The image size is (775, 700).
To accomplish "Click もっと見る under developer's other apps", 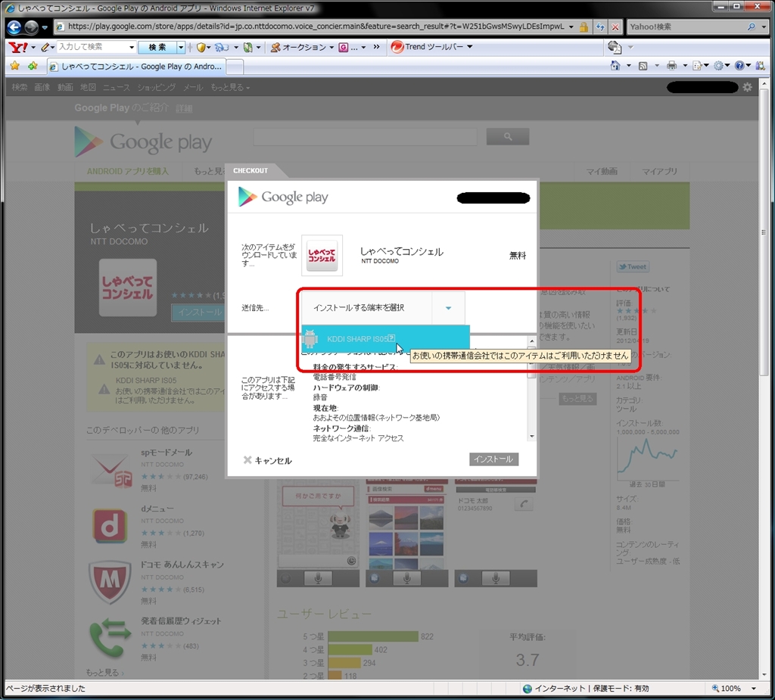I will pos(104,672).
